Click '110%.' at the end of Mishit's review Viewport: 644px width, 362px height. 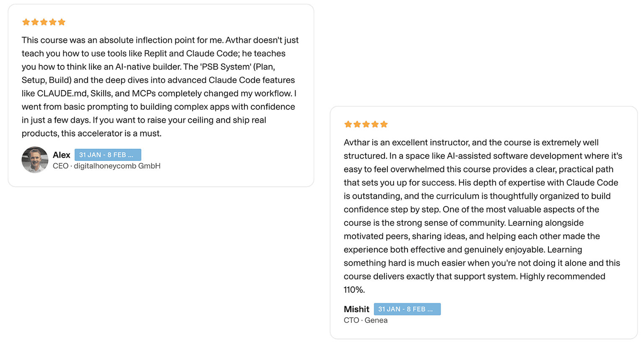(354, 290)
